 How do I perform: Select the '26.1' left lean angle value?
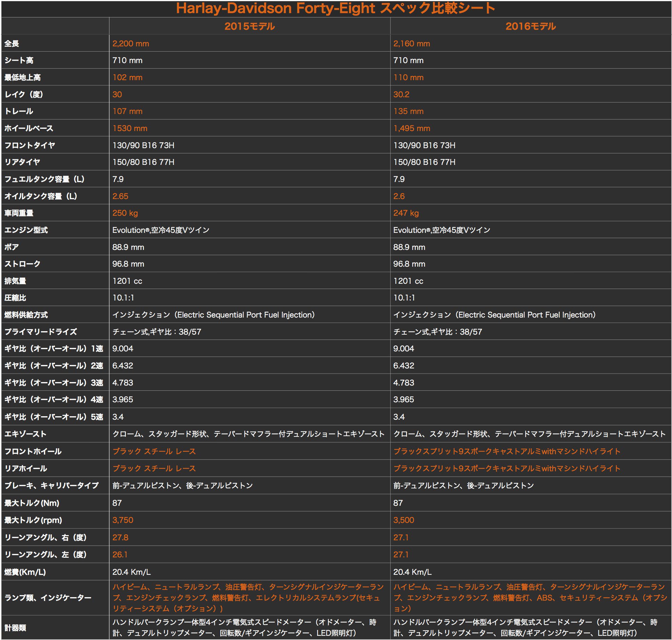(x=120, y=555)
